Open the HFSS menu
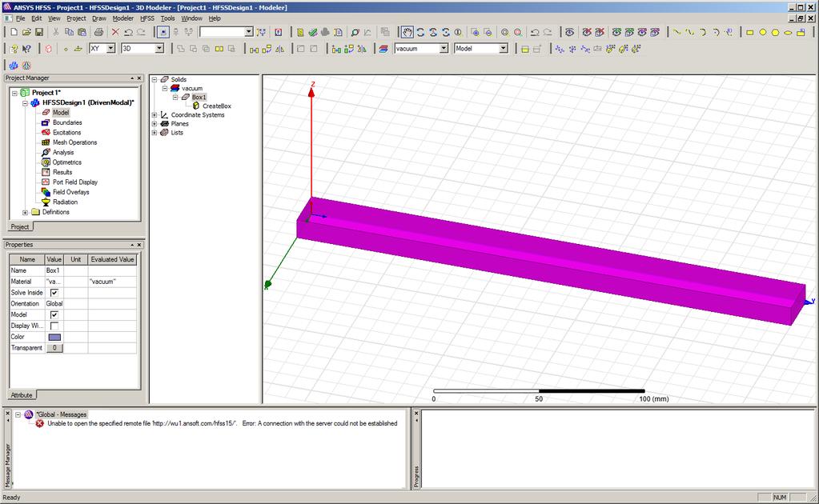Image resolution: width=819 pixels, height=504 pixels. tap(147, 18)
